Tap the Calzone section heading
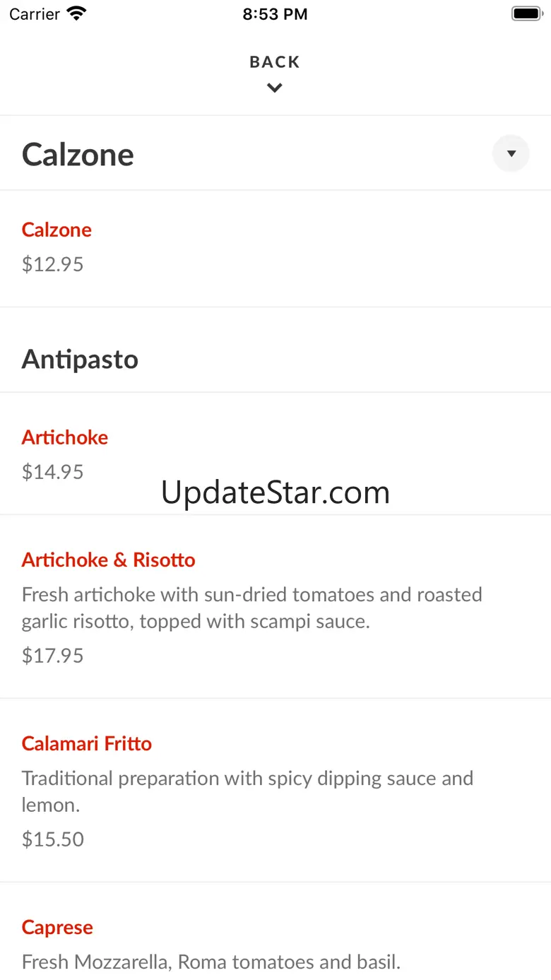This screenshot has height=980, width=551. [x=78, y=155]
